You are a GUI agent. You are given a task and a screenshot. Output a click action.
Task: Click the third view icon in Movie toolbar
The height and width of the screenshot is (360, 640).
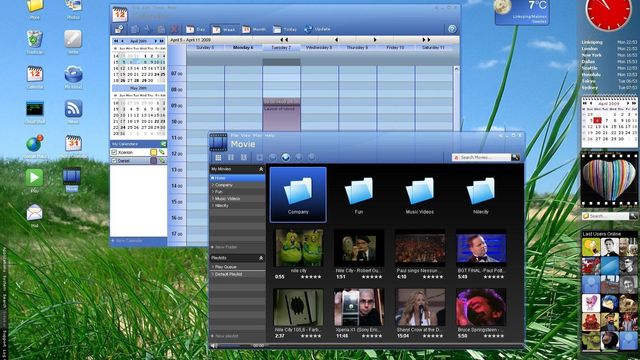244,157
